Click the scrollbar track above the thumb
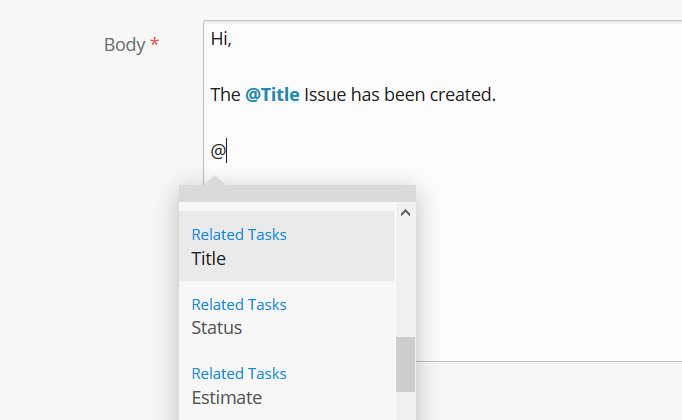Screen dimensions: 682x420 click(x=405, y=280)
